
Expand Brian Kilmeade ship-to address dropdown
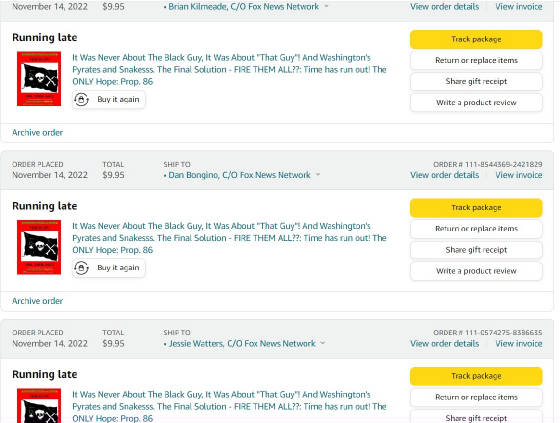pos(326,6)
